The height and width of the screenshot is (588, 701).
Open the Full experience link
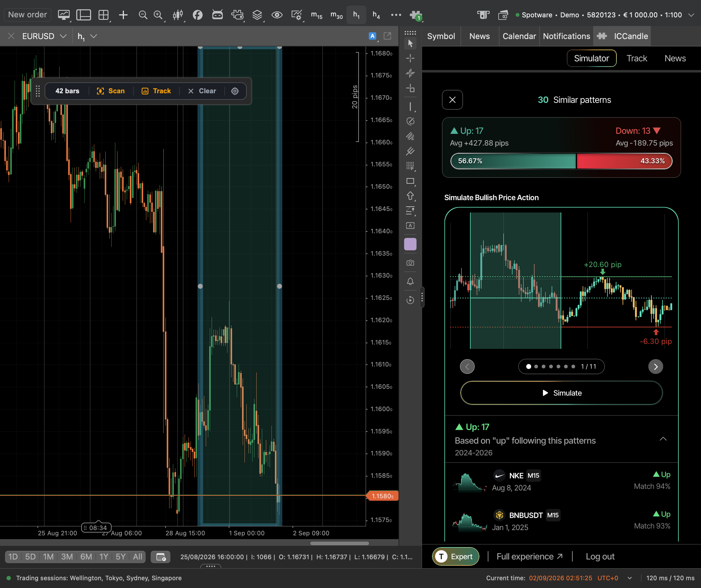[529, 556]
